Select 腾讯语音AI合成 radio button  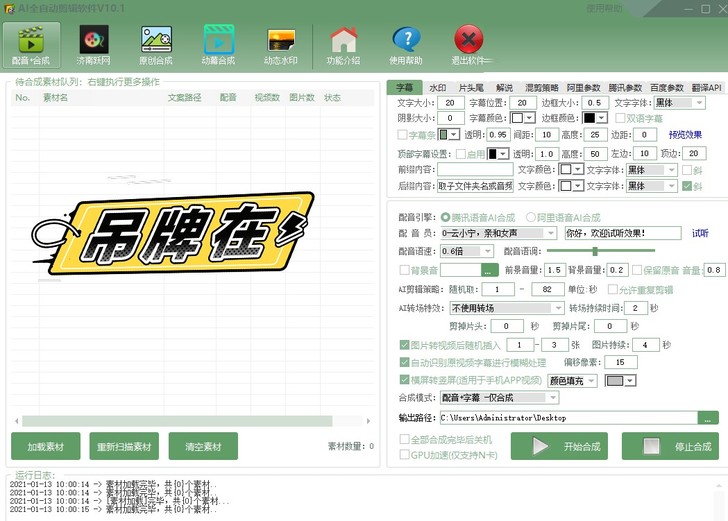click(446, 217)
